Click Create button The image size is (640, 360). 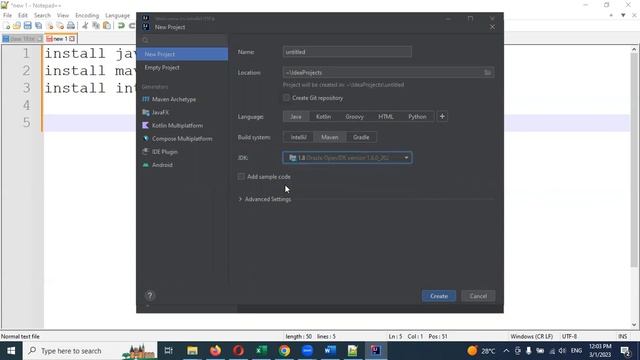(439, 296)
